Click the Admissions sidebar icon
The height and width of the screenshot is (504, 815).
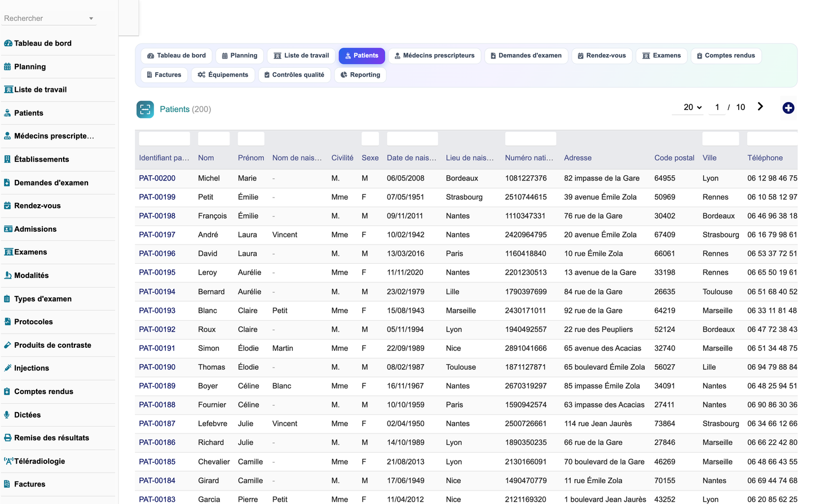pos(8,229)
